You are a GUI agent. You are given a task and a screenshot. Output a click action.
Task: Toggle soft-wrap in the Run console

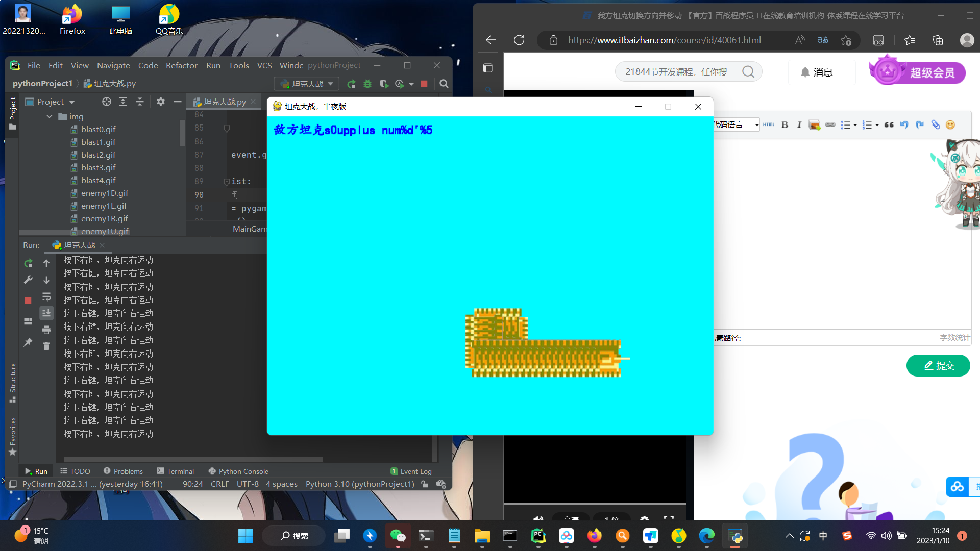pyautogui.click(x=46, y=296)
